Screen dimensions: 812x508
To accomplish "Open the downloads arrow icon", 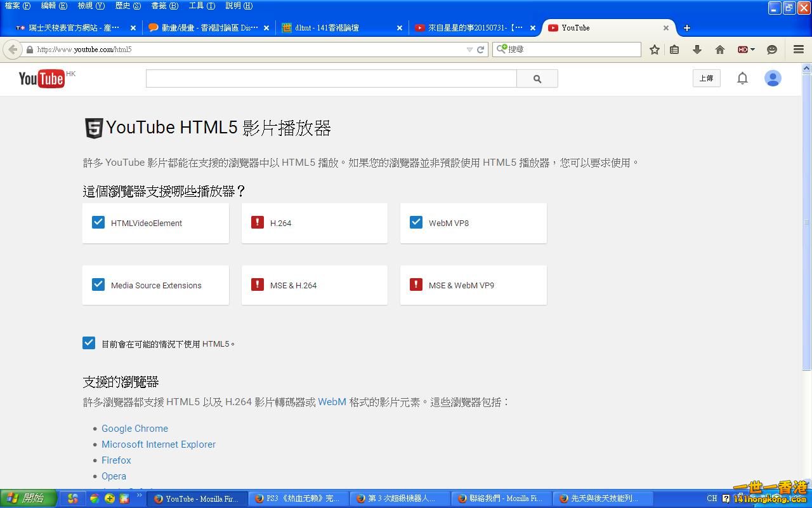I will [697, 50].
